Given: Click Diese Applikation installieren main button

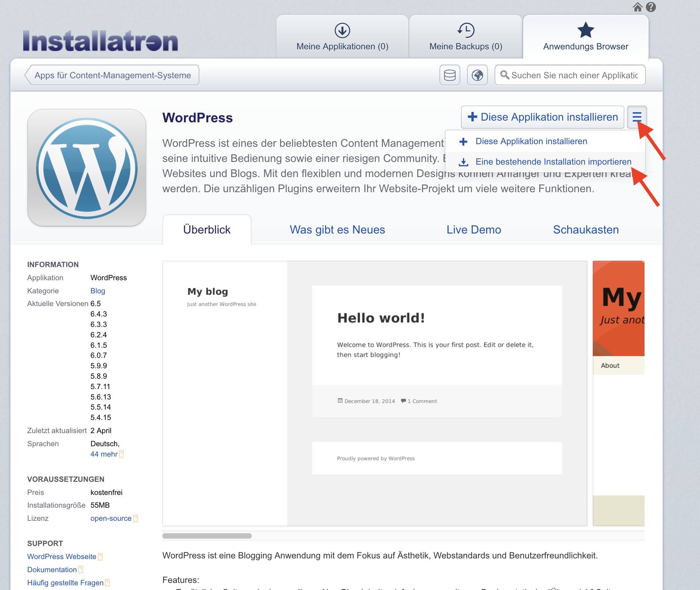Looking at the screenshot, I should pyautogui.click(x=542, y=117).
